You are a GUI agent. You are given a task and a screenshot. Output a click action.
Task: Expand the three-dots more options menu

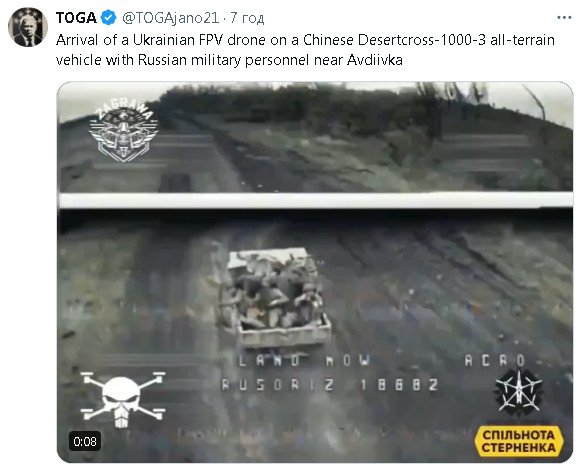(x=563, y=17)
